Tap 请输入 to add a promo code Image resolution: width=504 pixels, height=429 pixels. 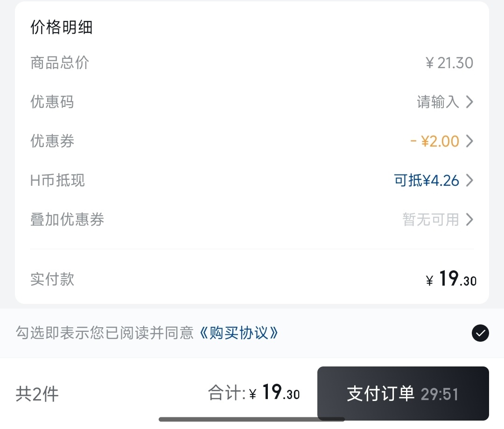pyautogui.click(x=438, y=102)
